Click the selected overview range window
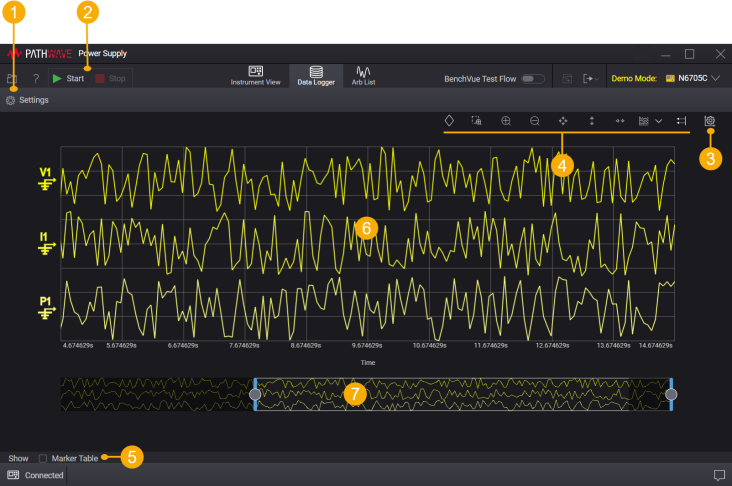Viewport: 732px width, 486px height. click(463, 394)
